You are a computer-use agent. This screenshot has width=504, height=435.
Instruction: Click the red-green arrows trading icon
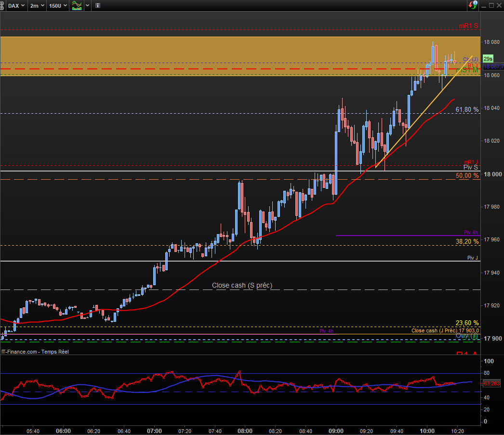[x=473, y=5]
